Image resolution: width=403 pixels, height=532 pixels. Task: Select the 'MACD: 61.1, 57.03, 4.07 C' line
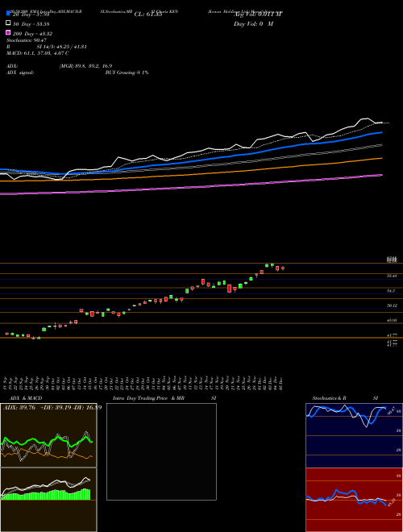coord(38,53)
